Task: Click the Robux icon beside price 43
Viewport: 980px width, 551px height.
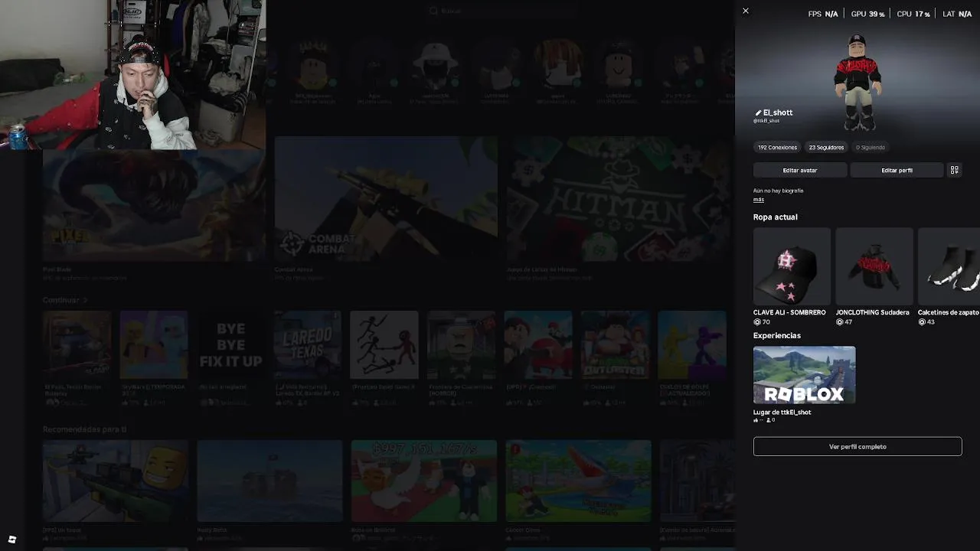Action: click(922, 322)
